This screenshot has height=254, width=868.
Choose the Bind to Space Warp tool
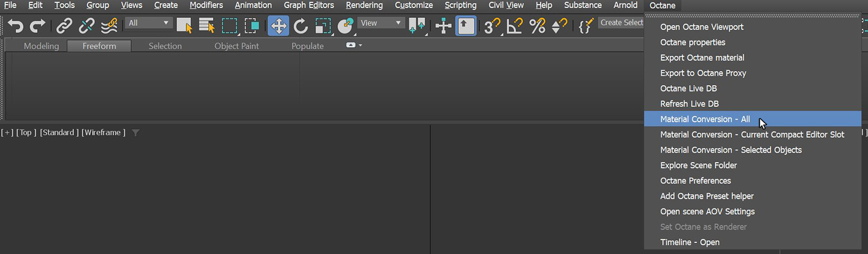109,26
